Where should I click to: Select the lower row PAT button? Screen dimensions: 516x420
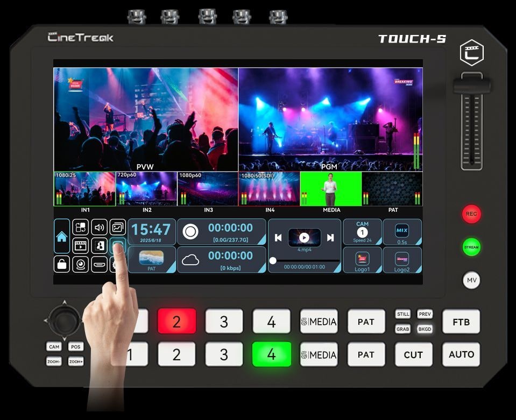tap(366, 354)
